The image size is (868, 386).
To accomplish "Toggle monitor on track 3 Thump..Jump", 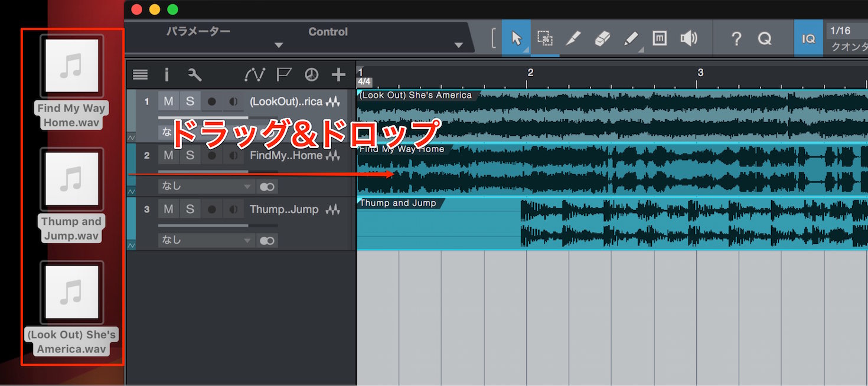I will 233,209.
